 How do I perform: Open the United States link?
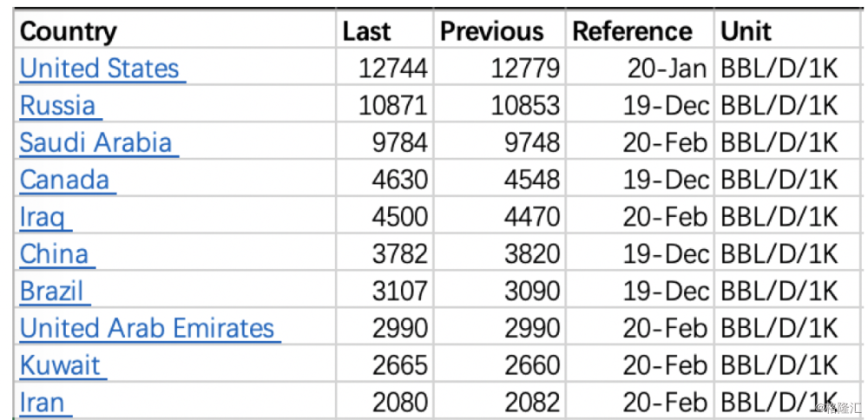[99, 69]
